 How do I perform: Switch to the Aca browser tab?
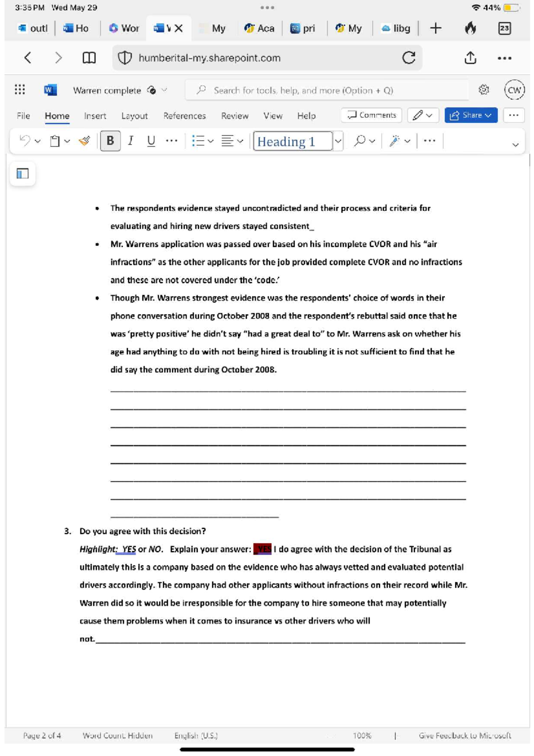coord(259,28)
